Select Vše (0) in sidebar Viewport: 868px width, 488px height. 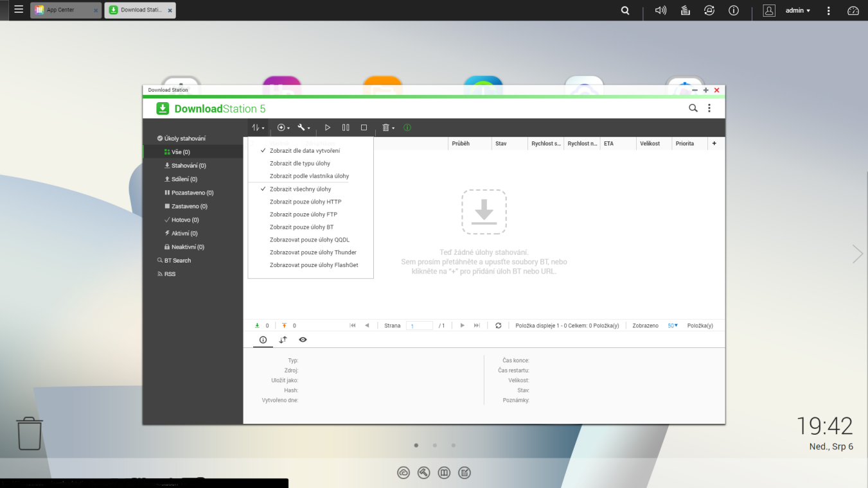point(193,152)
